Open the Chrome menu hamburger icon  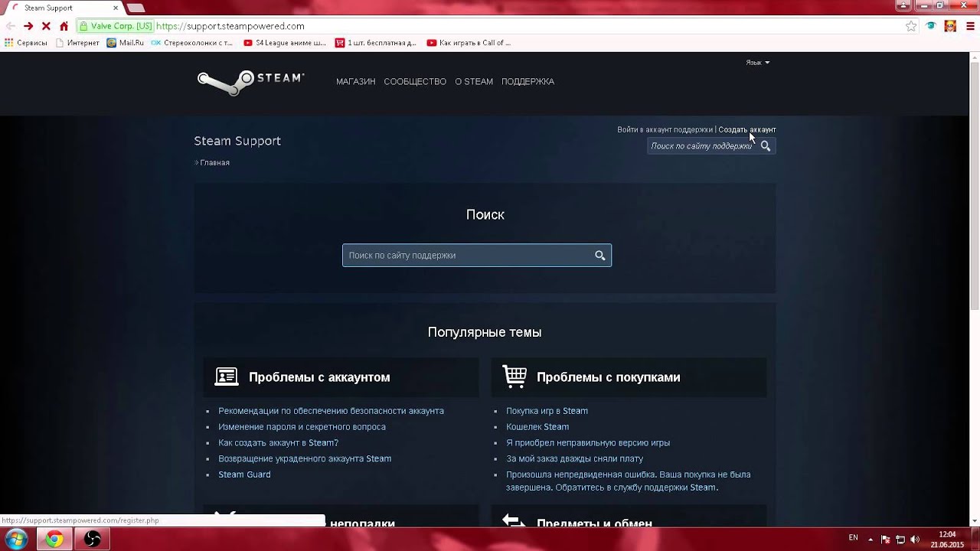[969, 26]
